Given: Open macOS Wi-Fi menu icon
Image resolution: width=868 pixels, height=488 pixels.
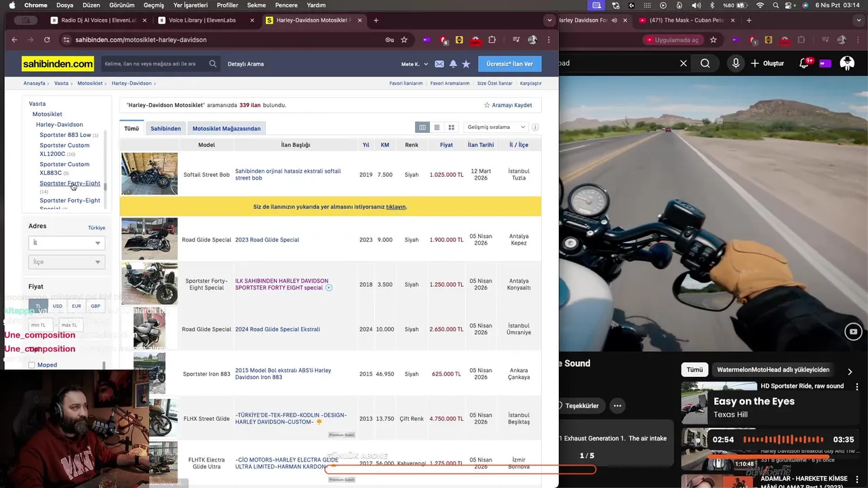Looking at the screenshot, I should tap(760, 5).
